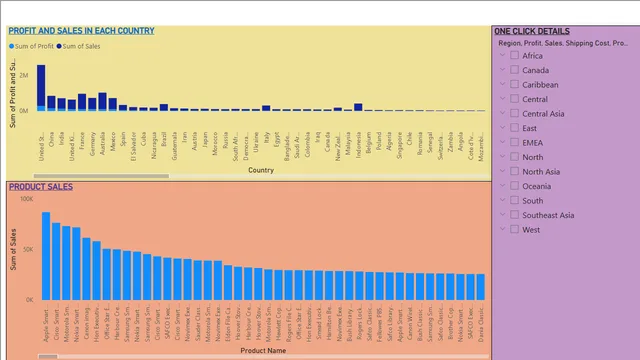
Task: Select the United States bar in country chart
Action: pos(41,88)
